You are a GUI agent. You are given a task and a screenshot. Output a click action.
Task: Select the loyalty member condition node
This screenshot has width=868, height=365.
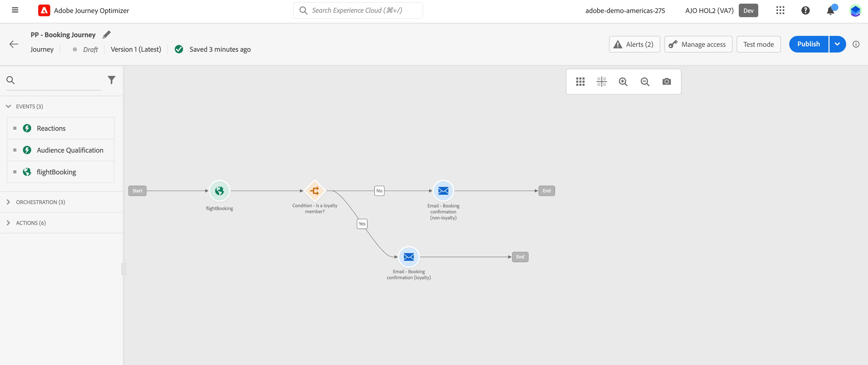[x=315, y=191]
